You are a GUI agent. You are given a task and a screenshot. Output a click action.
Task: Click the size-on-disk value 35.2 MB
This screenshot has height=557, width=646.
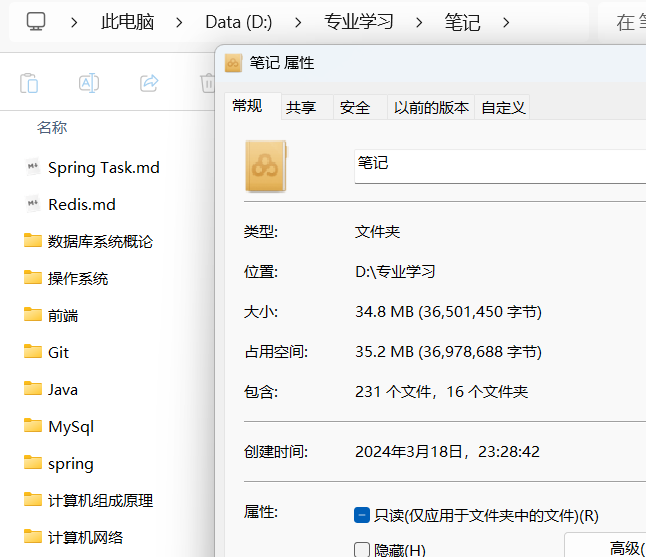tap(448, 351)
